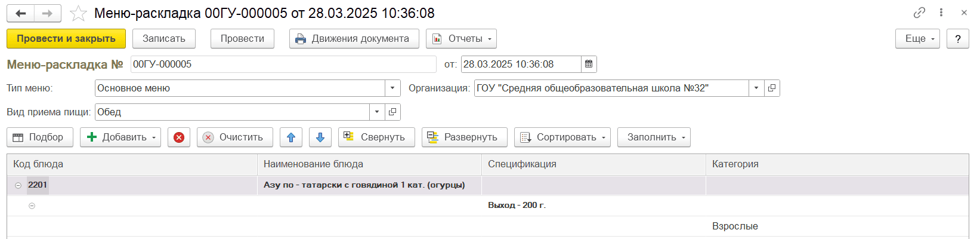
Task: Click the document number input field
Action: [x=283, y=64]
